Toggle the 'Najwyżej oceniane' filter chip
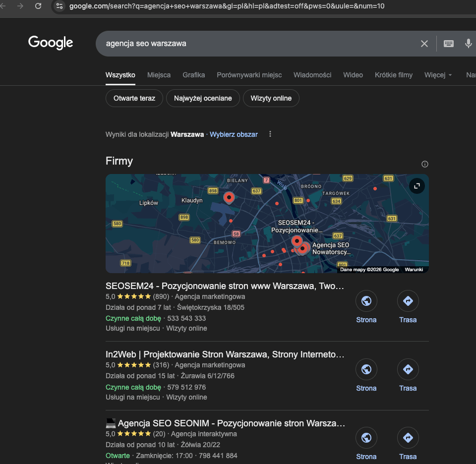The height and width of the screenshot is (464, 476). click(203, 98)
